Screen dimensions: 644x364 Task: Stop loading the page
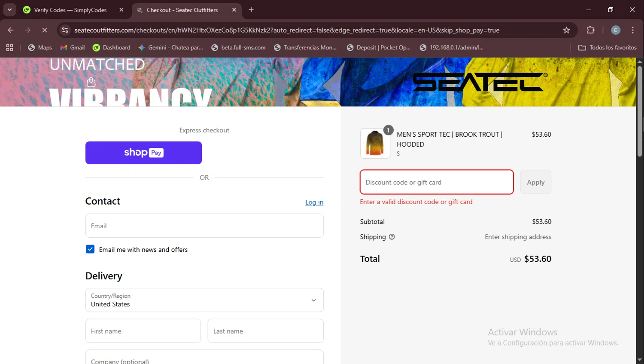click(44, 30)
